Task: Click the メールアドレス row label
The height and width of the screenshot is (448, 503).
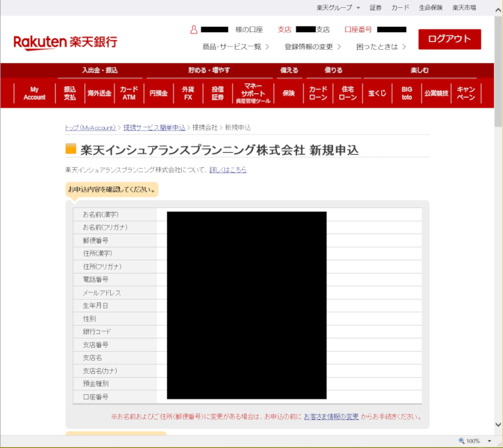Action: [102, 293]
